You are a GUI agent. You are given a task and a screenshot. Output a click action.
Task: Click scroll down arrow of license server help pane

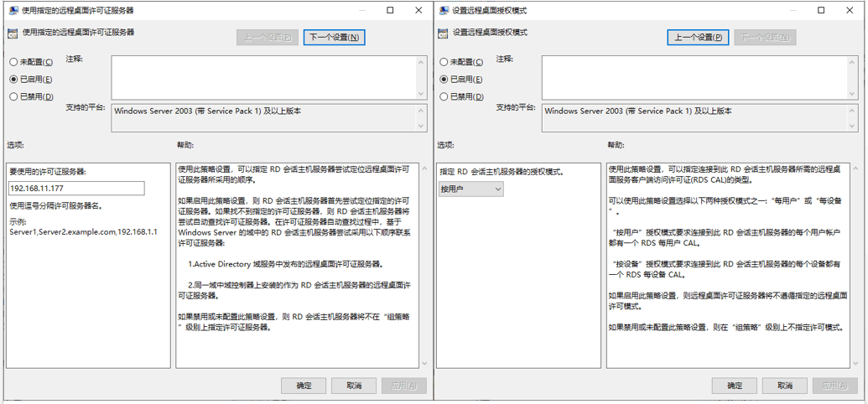click(x=424, y=364)
